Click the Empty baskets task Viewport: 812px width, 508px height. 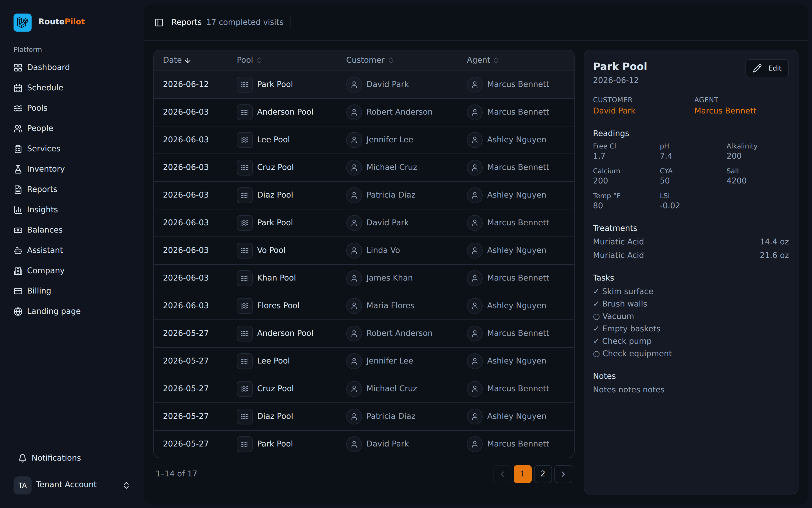click(626, 329)
